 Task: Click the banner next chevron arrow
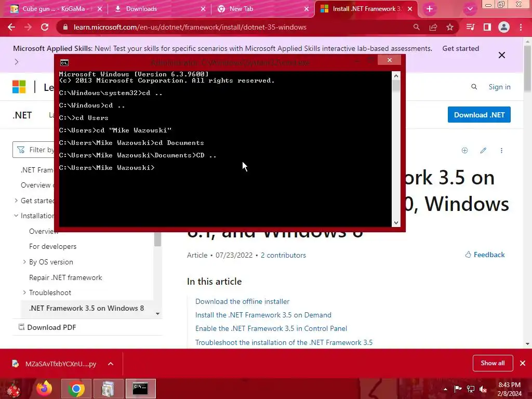17,62
